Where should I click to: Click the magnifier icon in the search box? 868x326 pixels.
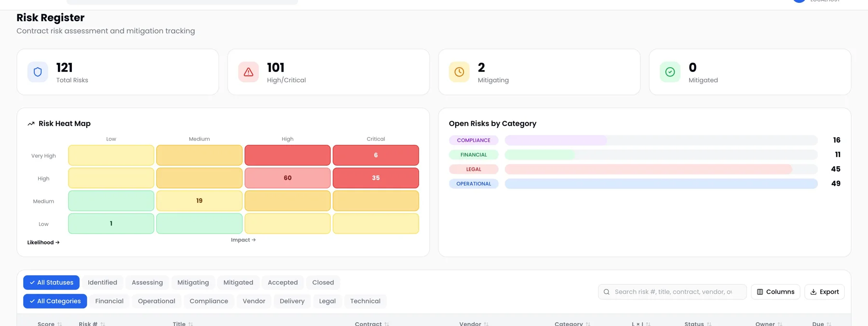(x=607, y=292)
